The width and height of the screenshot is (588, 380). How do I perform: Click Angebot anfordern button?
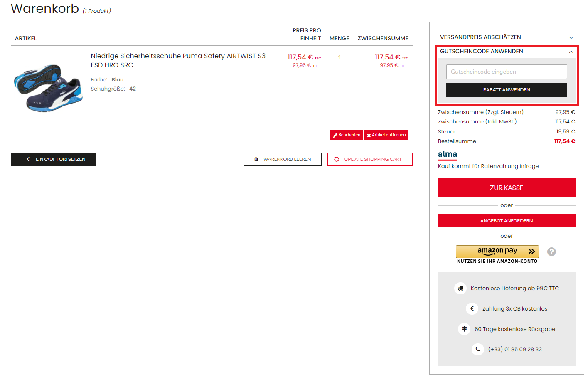tap(507, 221)
